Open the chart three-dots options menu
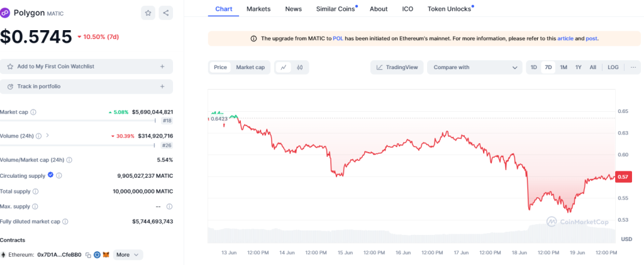 pos(633,67)
